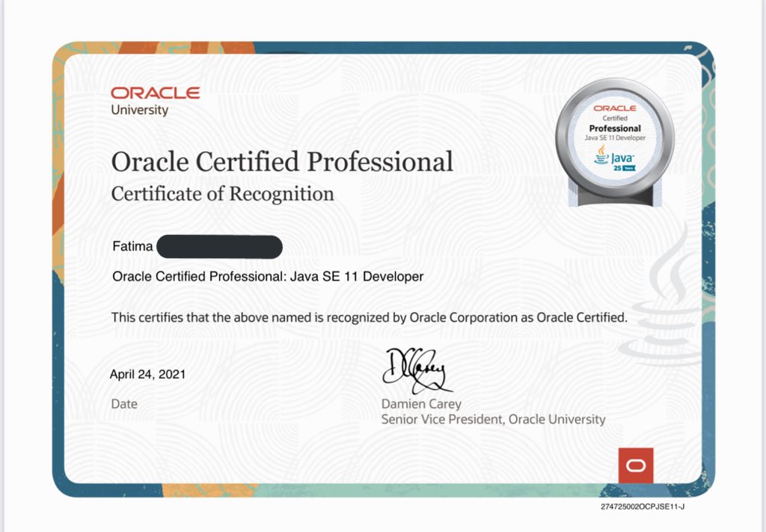This screenshot has width=766, height=532.
Task: Click the Java logo inside the badge
Action: click(614, 158)
